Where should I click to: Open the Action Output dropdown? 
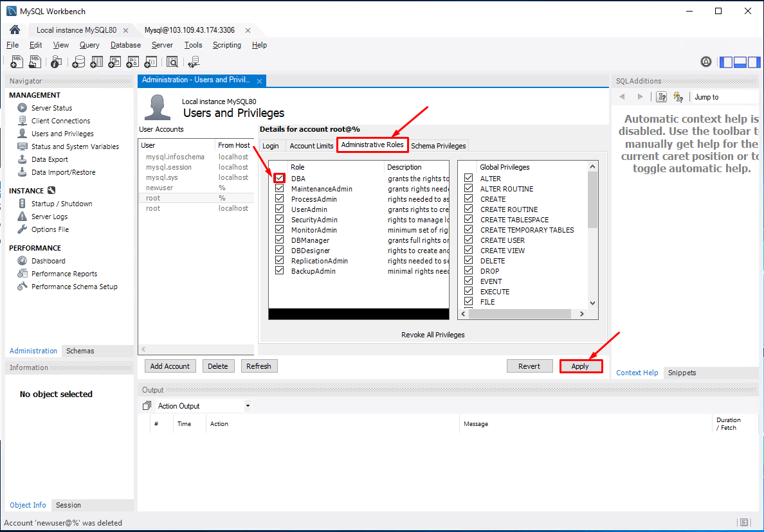[x=248, y=405]
